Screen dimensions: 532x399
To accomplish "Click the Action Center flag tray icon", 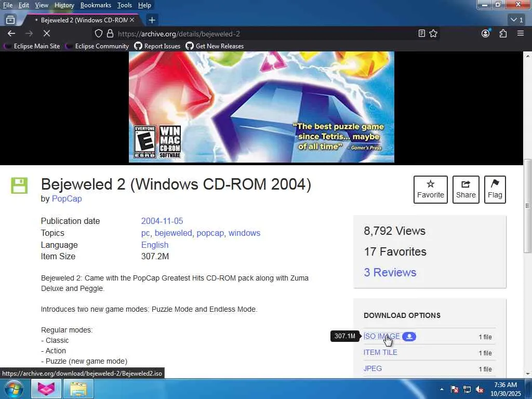I will pos(455,389).
